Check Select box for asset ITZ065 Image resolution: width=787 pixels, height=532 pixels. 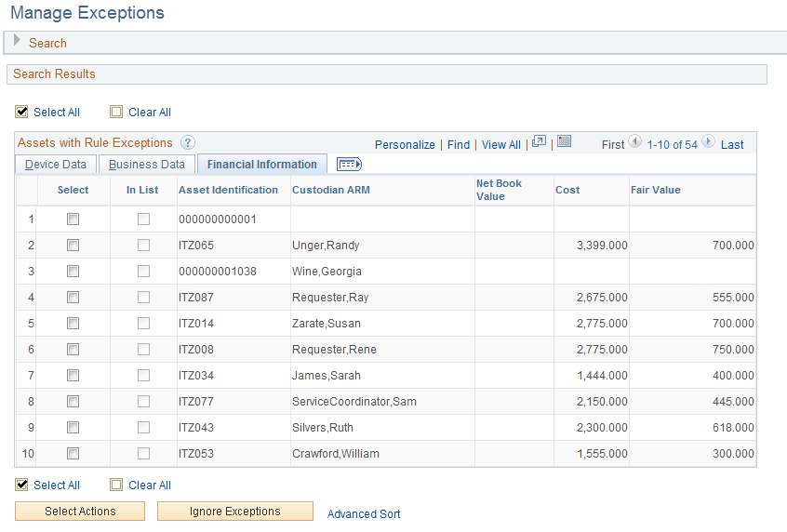pyautogui.click(x=73, y=245)
